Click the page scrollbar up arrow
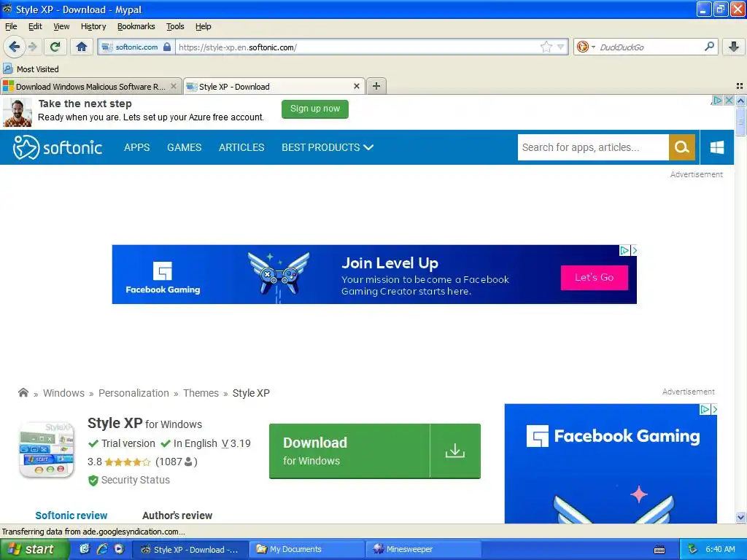This screenshot has width=747, height=560. pyautogui.click(x=740, y=101)
